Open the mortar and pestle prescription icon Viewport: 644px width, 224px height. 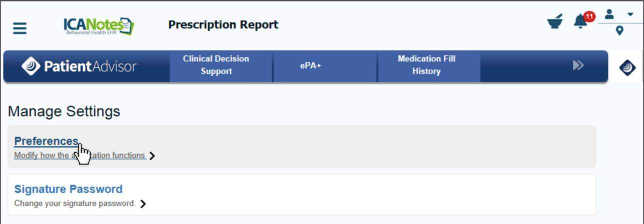pyautogui.click(x=555, y=22)
